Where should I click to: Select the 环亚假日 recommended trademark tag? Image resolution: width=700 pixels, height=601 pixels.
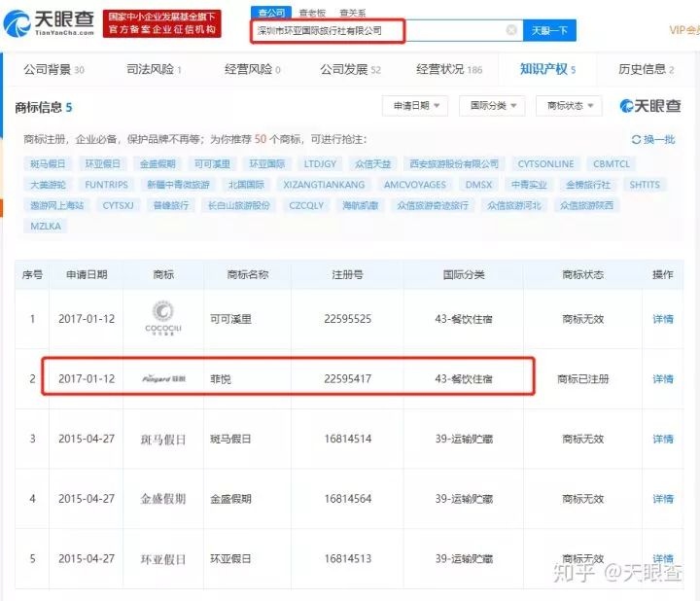click(x=103, y=164)
